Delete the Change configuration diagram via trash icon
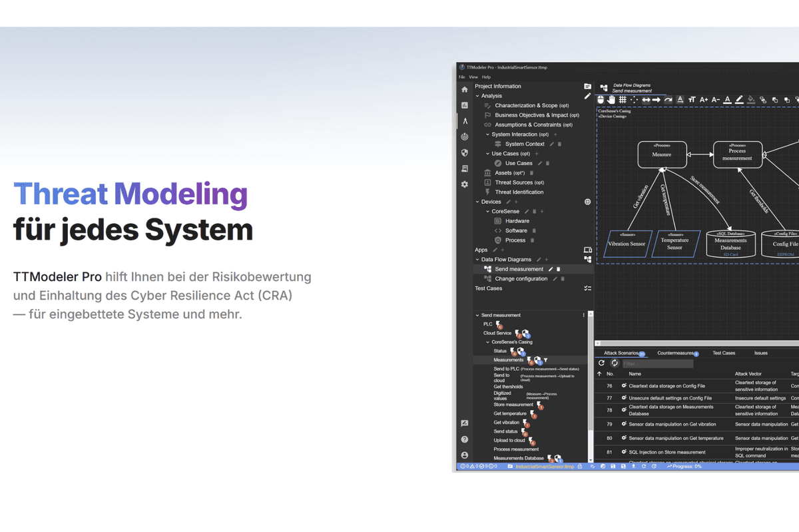Screen dimensions: 799x532 click(563, 279)
